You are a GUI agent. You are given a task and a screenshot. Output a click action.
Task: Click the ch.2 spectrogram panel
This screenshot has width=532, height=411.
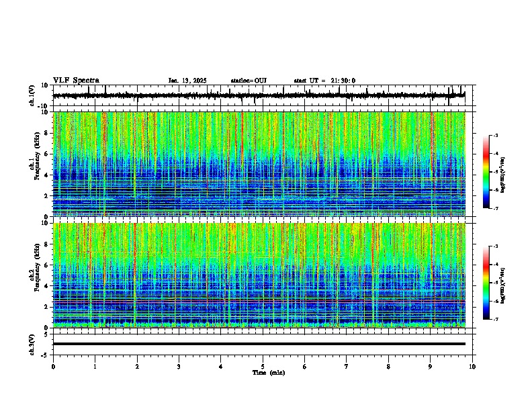(x=259, y=275)
